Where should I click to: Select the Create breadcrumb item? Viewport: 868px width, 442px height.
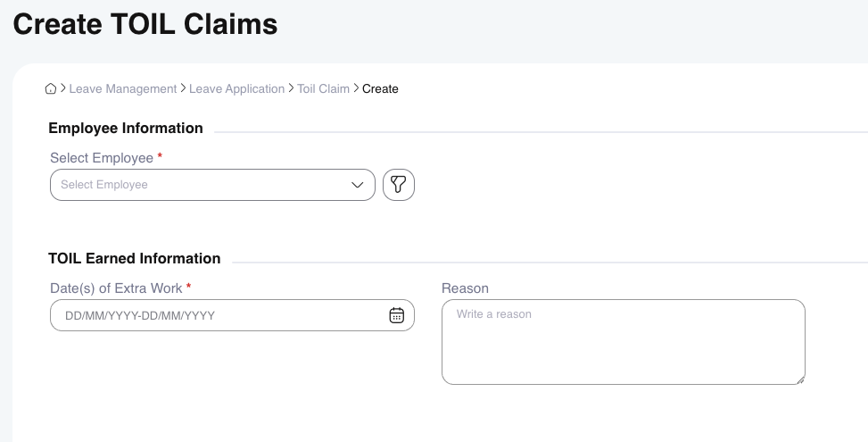coord(380,88)
